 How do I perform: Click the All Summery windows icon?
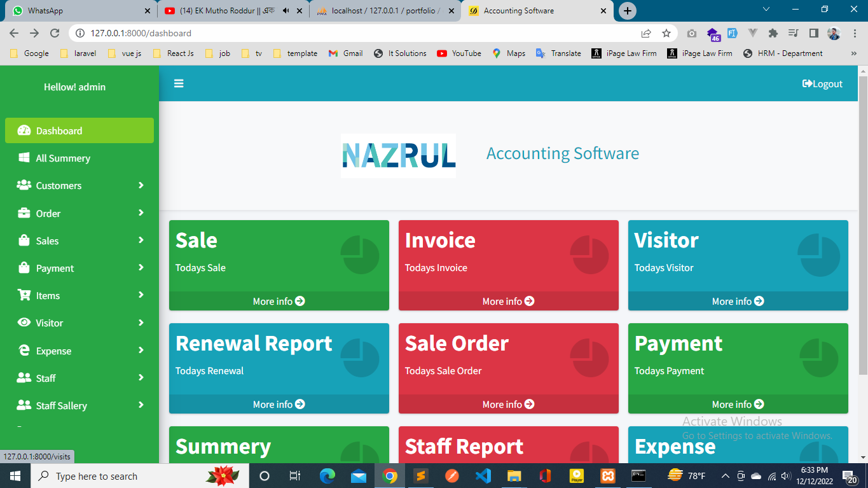(x=24, y=158)
